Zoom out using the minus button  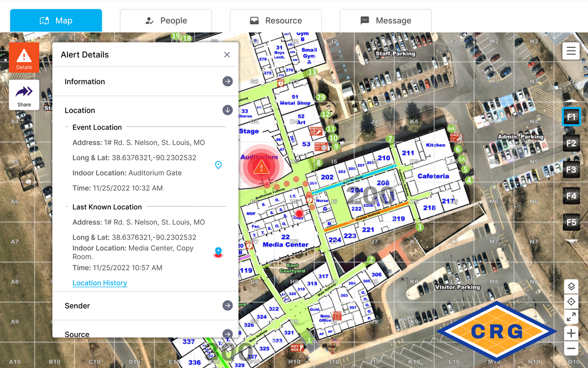[571, 348]
